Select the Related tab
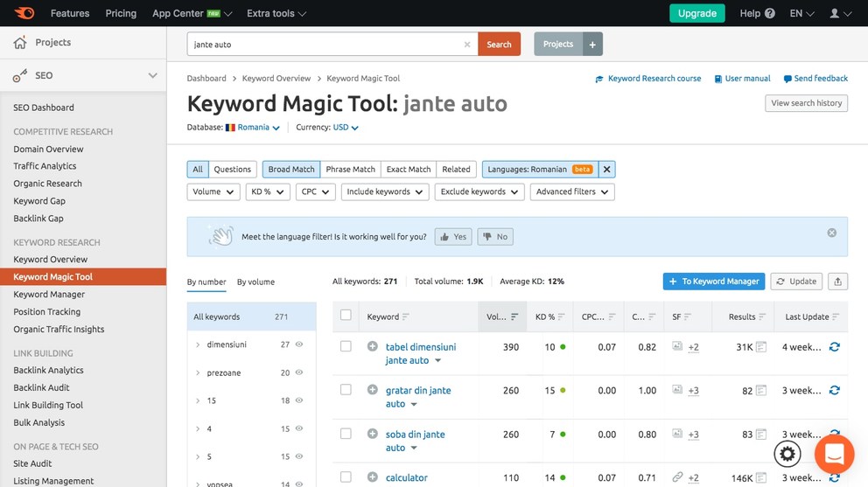Viewport: 868px width, 487px height. pyautogui.click(x=456, y=170)
